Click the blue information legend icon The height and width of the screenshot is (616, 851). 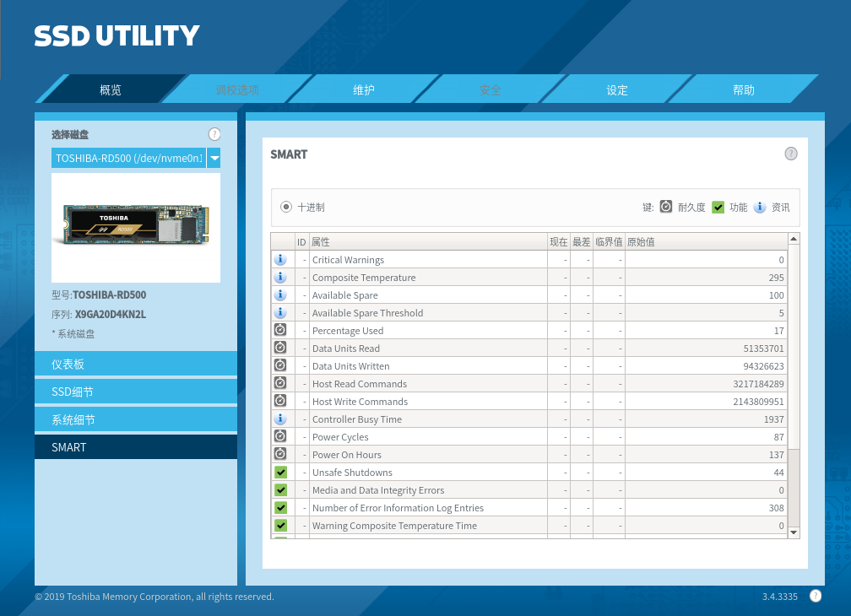[x=760, y=207]
